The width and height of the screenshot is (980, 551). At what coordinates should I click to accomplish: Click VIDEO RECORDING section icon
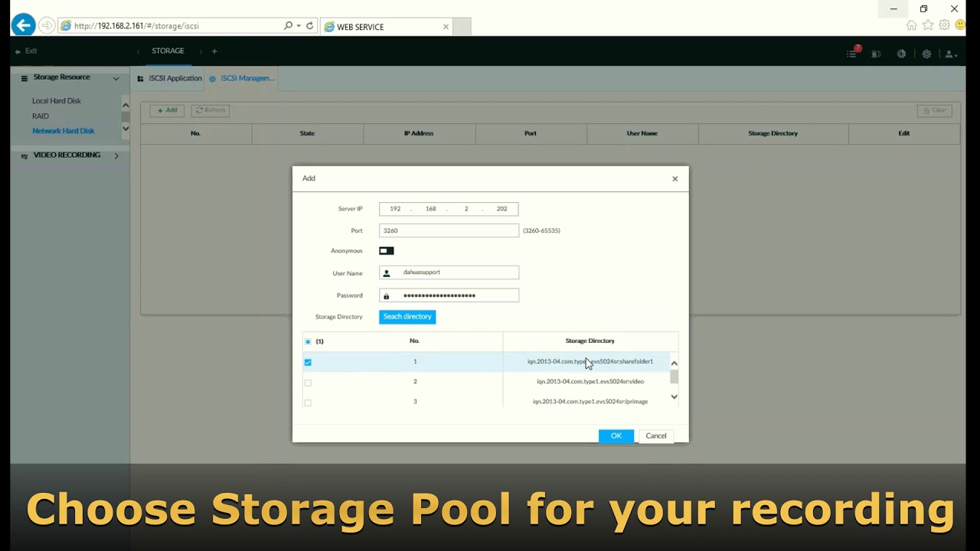[x=24, y=156]
